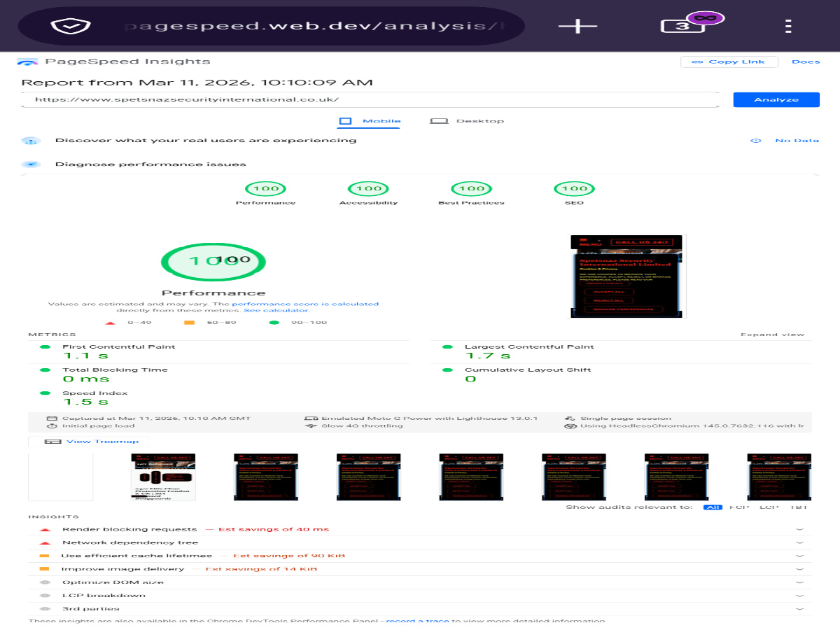
Task: Switch to the Desktop tab
Action: tap(468, 121)
